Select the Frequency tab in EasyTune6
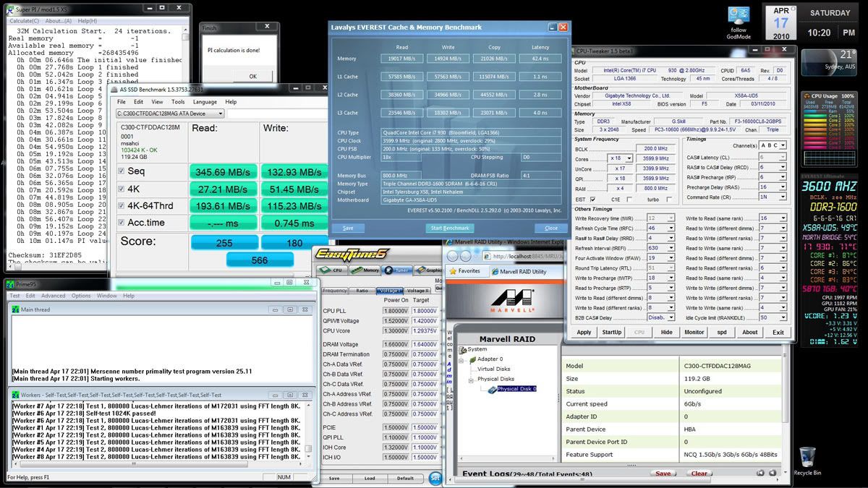Viewport: 868px width, 488px height. click(x=334, y=291)
